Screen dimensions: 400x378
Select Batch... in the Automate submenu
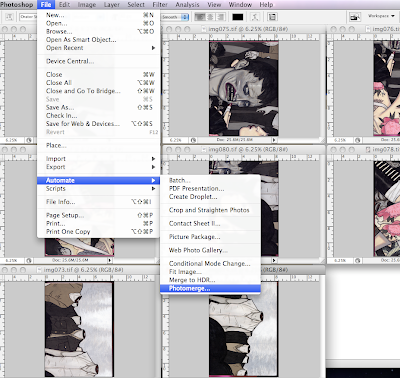coord(210,180)
